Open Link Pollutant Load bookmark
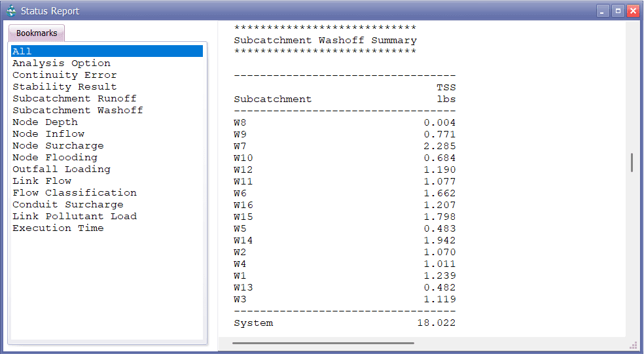Viewport: 644px width, 354px height. (74, 217)
